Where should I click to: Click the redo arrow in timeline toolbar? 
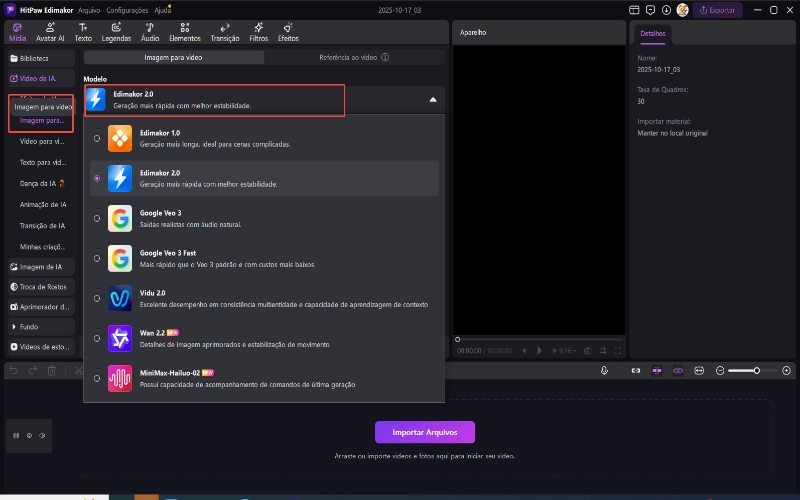tap(33, 370)
